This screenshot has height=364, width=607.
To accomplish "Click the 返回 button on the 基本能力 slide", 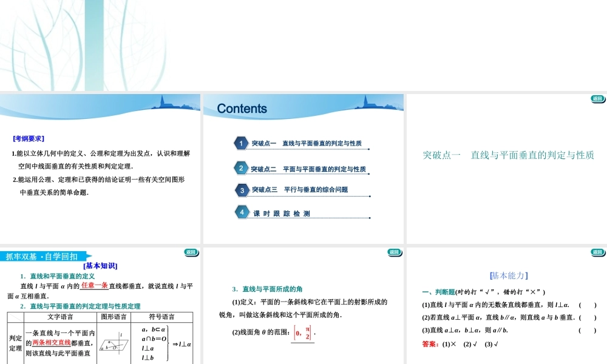I will tap(598, 251).
